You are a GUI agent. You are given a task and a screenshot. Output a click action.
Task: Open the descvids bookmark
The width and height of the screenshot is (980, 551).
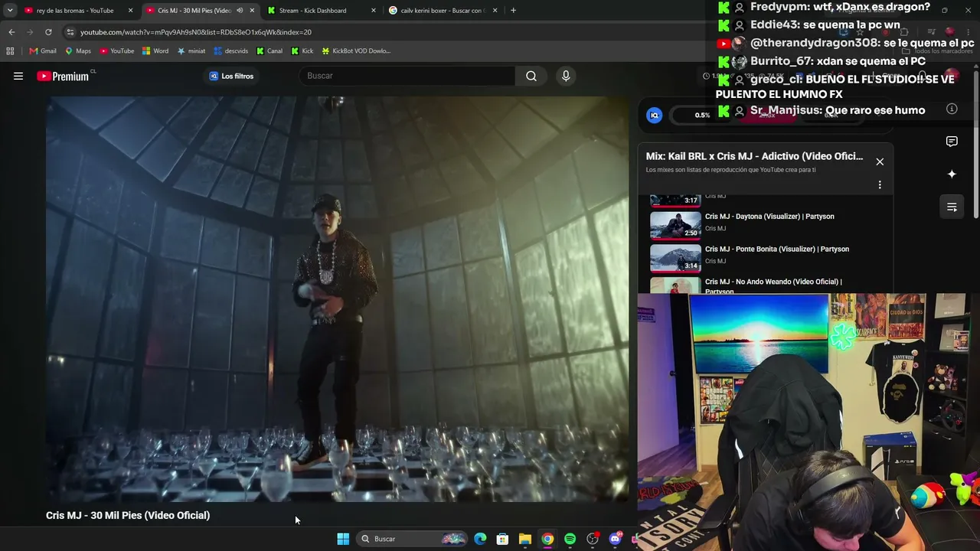coord(231,51)
